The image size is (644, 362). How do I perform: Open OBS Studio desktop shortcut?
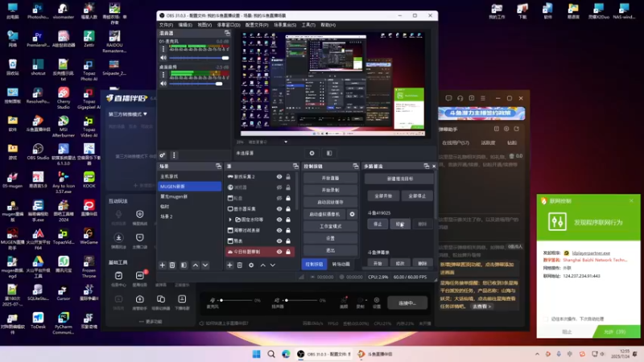(x=38, y=151)
